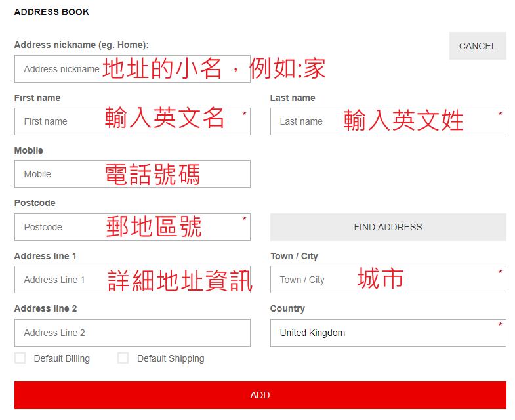This screenshot has width=515, height=420.
Task: Click the 'Address nickname (eg. Home):' label
Action: pyautogui.click(x=81, y=45)
